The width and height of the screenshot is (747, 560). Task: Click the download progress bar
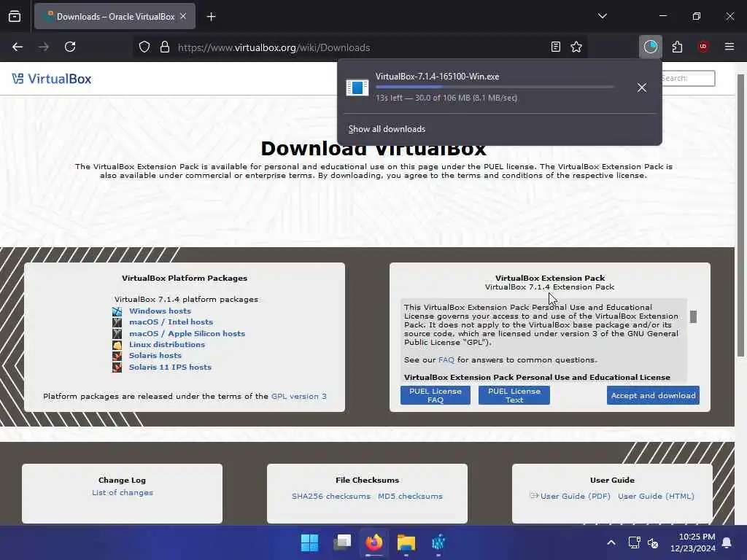(x=495, y=87)
